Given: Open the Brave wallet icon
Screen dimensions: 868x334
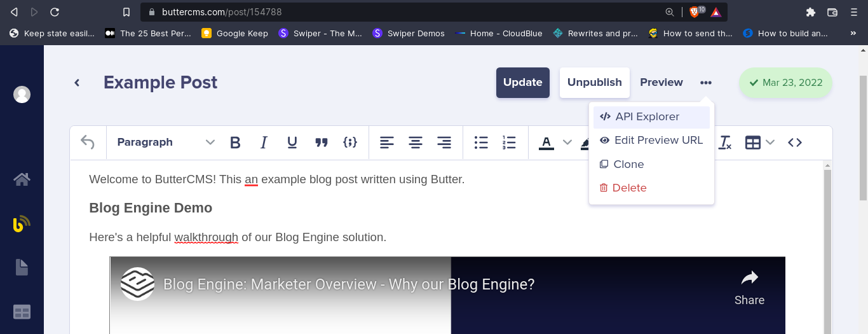Looking at the screenshot, I should click(832, 11).
